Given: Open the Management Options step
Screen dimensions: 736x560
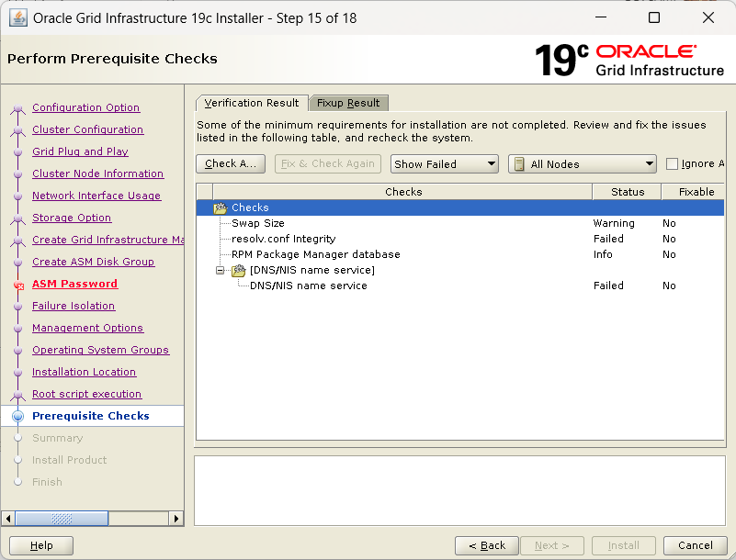Looking at the screenshot, I should [88, 328].
